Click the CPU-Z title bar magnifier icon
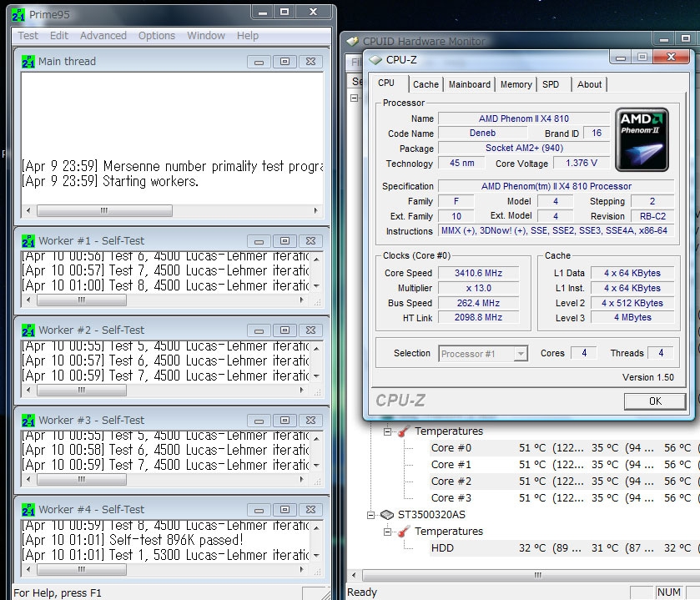 click(x=375, y=58)
